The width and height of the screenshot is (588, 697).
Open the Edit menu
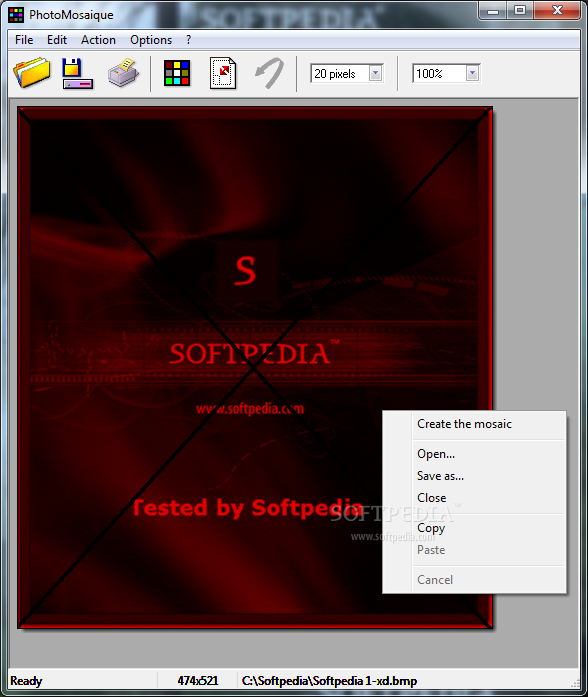tap(57, 40)
